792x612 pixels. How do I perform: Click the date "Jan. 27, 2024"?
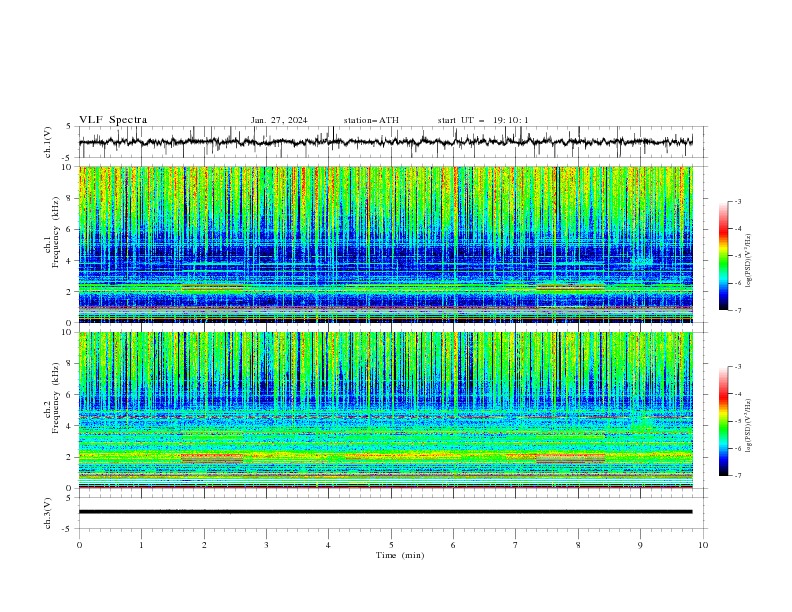pos(279,120)
